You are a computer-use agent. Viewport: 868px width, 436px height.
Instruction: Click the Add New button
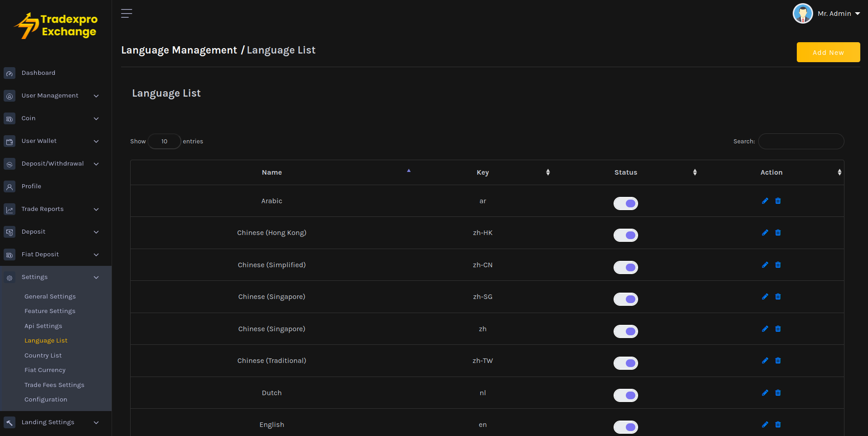coord(828,52)
